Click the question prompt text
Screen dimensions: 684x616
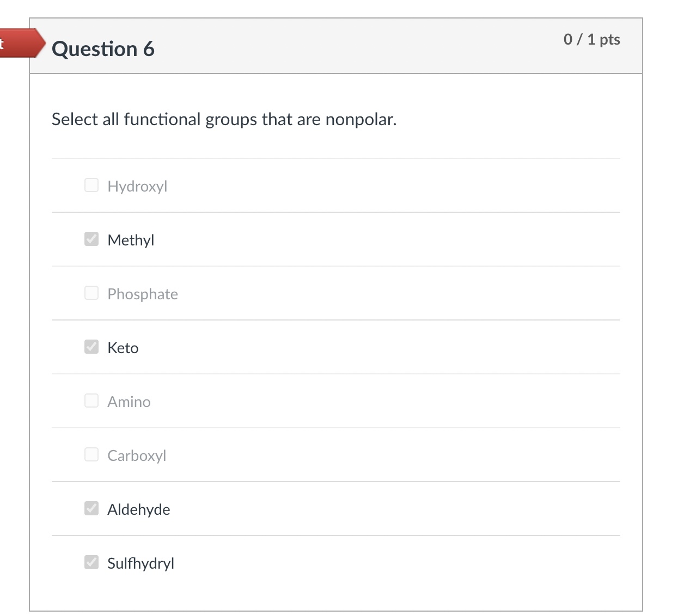pyautogui.click(x=224, y=119)
